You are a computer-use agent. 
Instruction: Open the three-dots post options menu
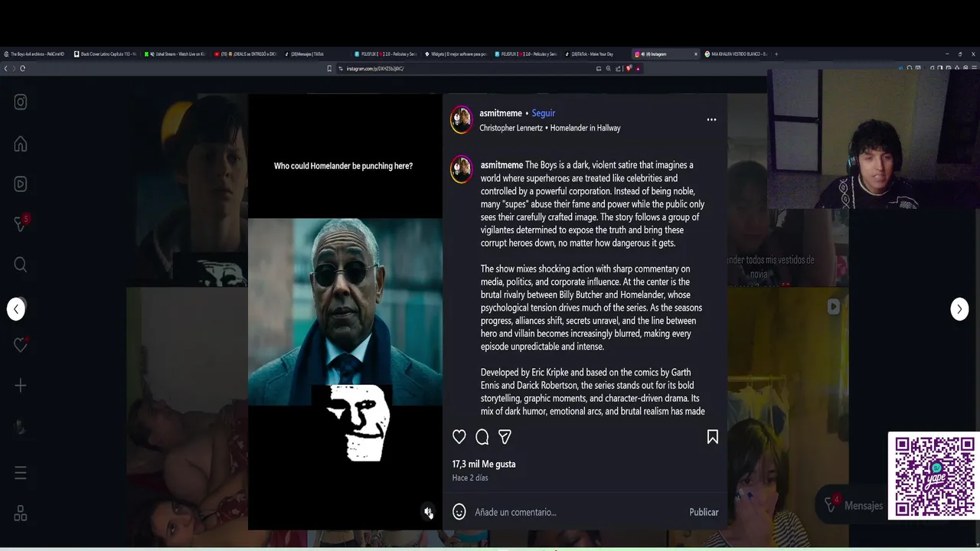[711, 119]
